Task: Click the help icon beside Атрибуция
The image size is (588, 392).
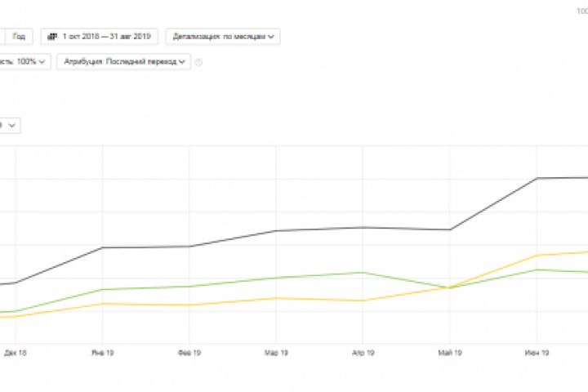Action: [198, 62]
